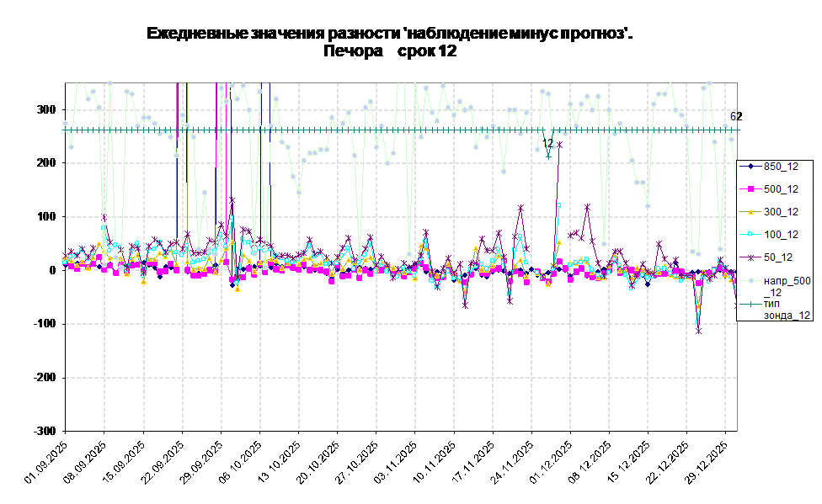
Task: Click the 500_12 legend label
Action: coord(781,189)
